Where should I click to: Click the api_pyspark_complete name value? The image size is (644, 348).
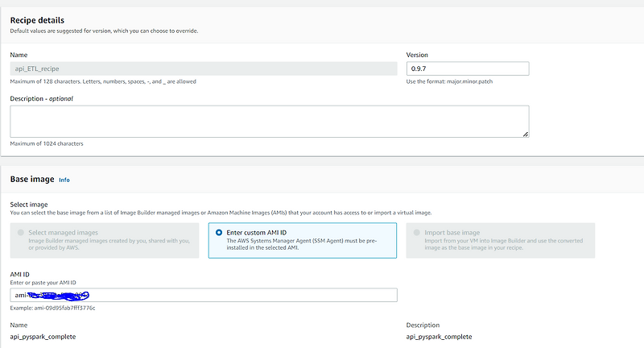click(43, 337)
